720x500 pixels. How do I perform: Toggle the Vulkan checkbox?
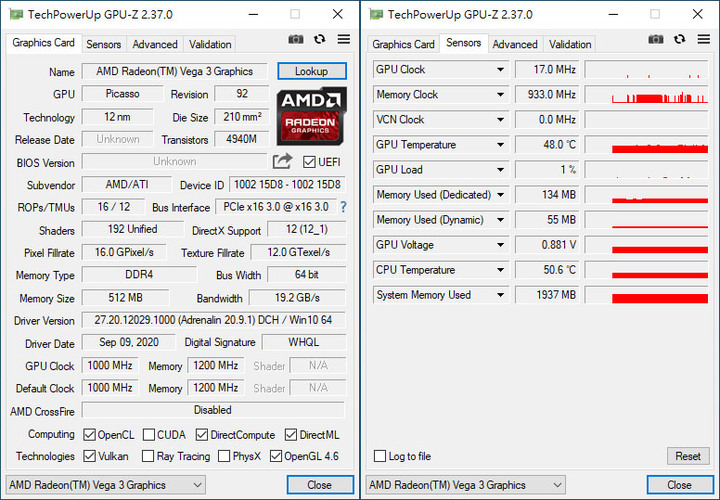pos(90,456)
